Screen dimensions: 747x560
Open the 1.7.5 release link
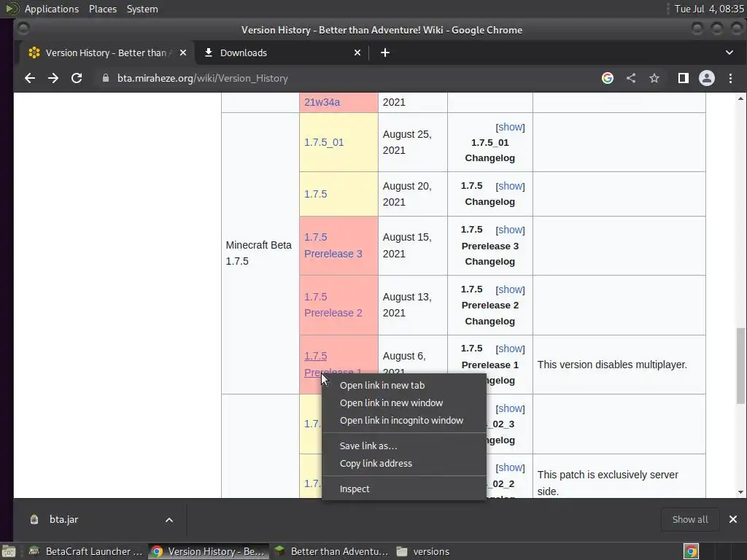point(315,194)
